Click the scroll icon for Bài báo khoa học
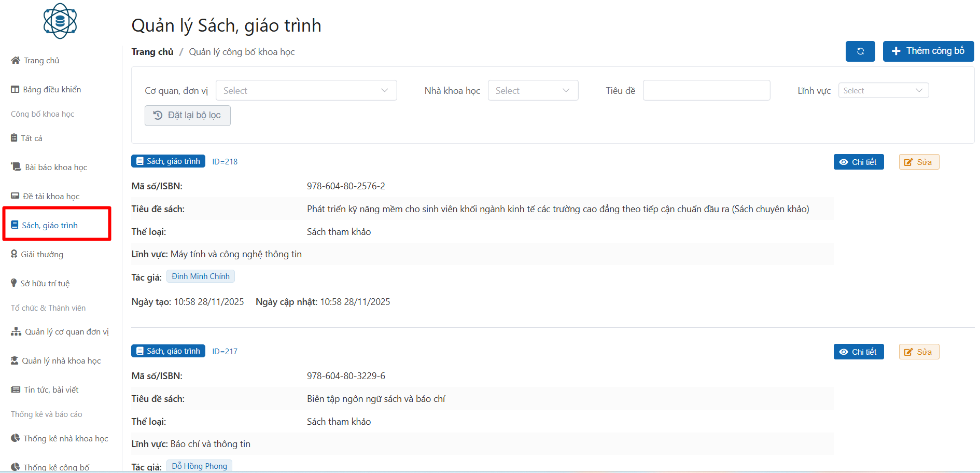The height and width of the screenshot is (473, 980). [x=16, y=167]
